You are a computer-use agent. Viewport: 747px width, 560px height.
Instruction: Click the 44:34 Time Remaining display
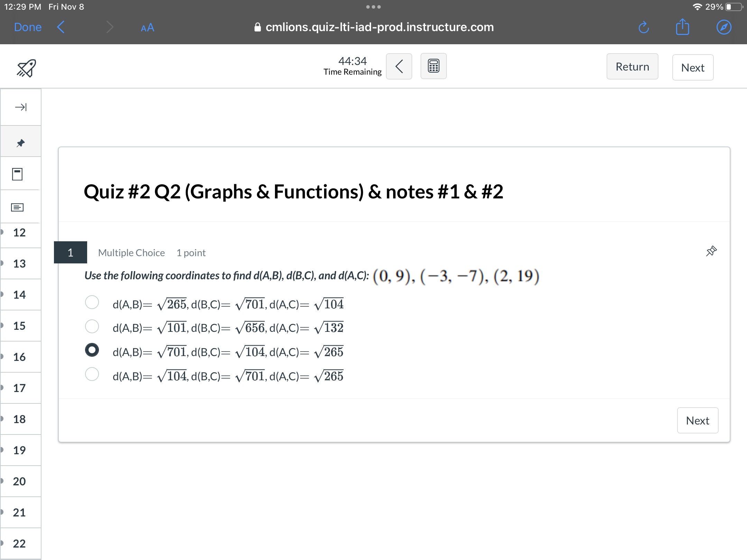tap(352, 66)
